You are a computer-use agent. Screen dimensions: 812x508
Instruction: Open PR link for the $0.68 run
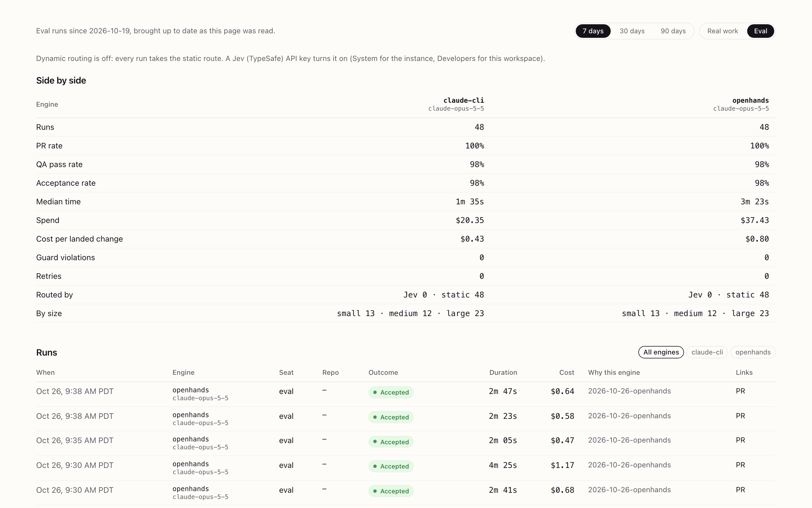click(740, 490)
